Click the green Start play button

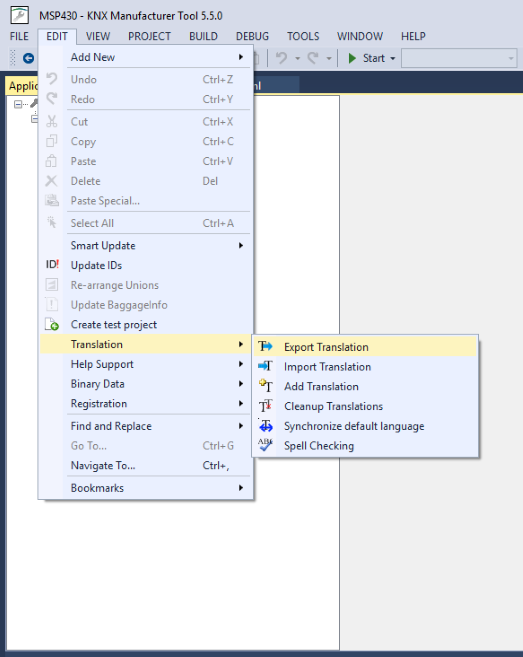coord(352,58)
